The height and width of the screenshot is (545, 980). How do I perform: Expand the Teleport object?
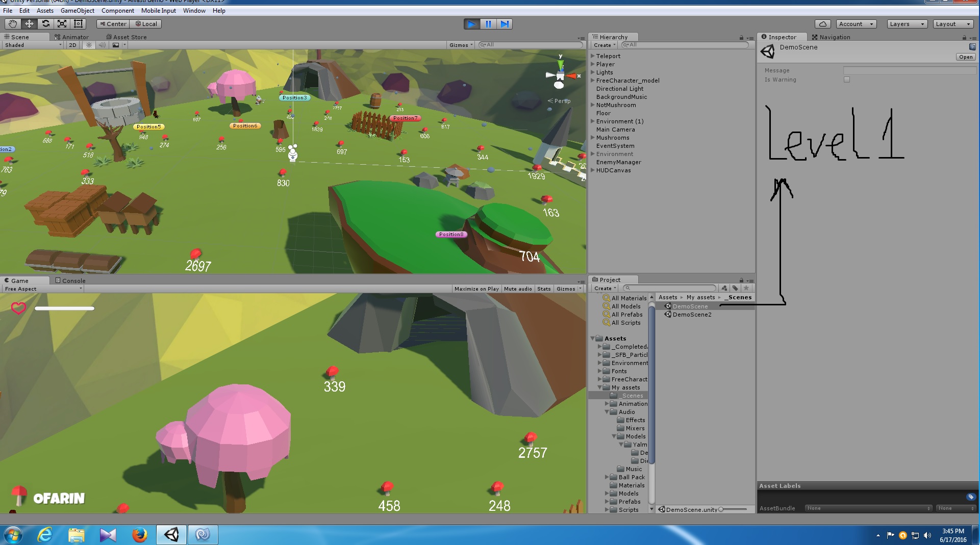pos(593,56)
